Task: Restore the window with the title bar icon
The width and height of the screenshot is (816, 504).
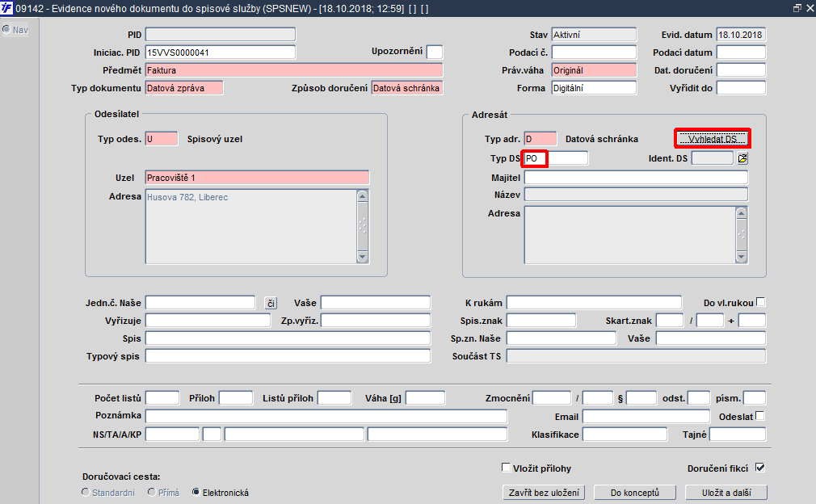Action: (797, 8)
